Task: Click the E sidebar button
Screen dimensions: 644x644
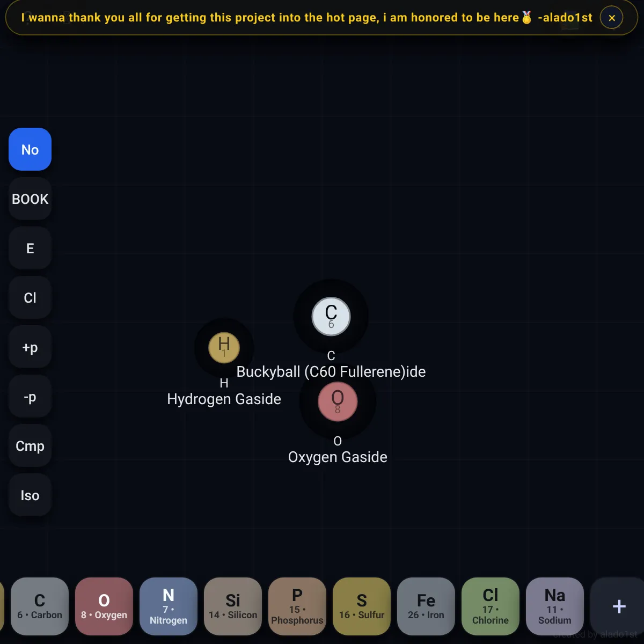Action: [x=30, y=248]
